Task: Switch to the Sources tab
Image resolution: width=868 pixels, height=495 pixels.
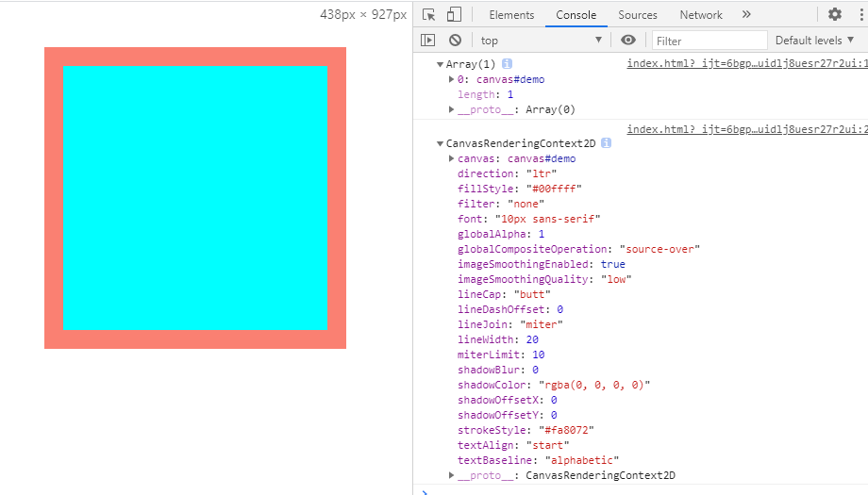Action: (638, 14)
